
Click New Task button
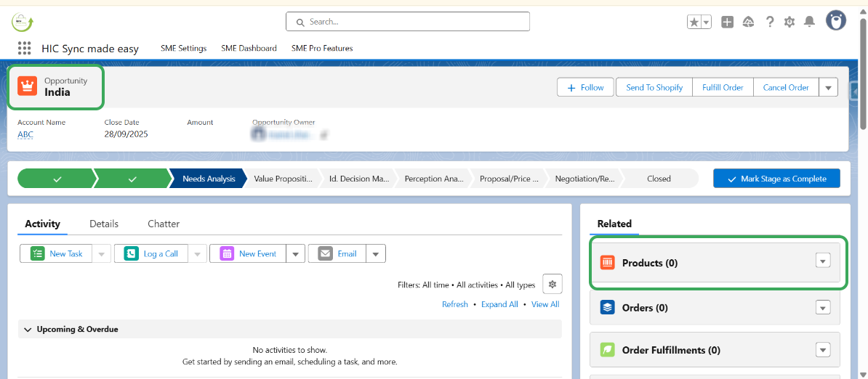[57, 253]
